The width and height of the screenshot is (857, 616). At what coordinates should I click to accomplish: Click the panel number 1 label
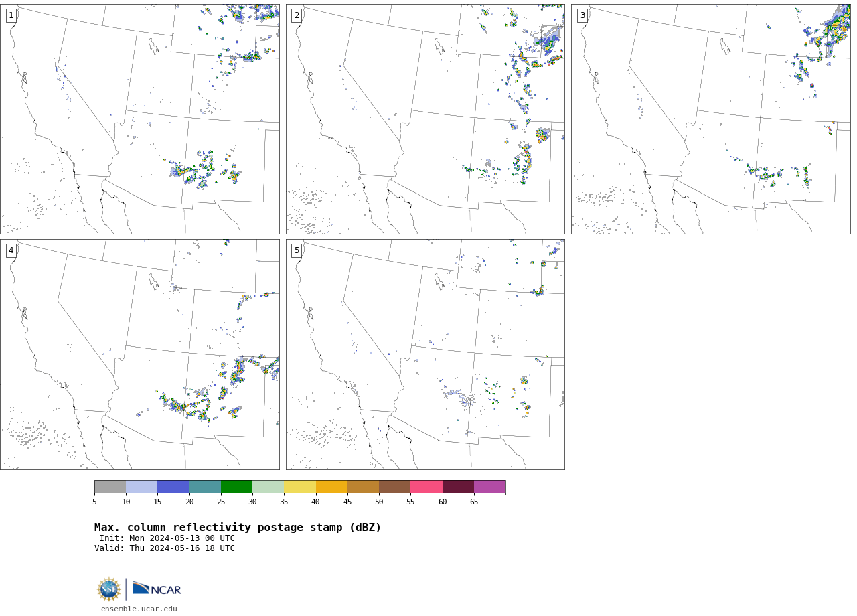tap(11, 15)
